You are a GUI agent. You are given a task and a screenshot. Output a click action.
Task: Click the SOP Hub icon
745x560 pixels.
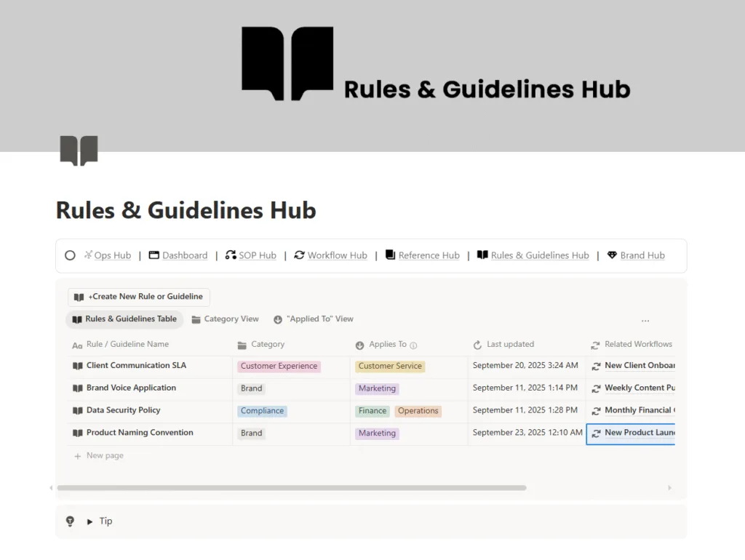click(x=231, y=255)
